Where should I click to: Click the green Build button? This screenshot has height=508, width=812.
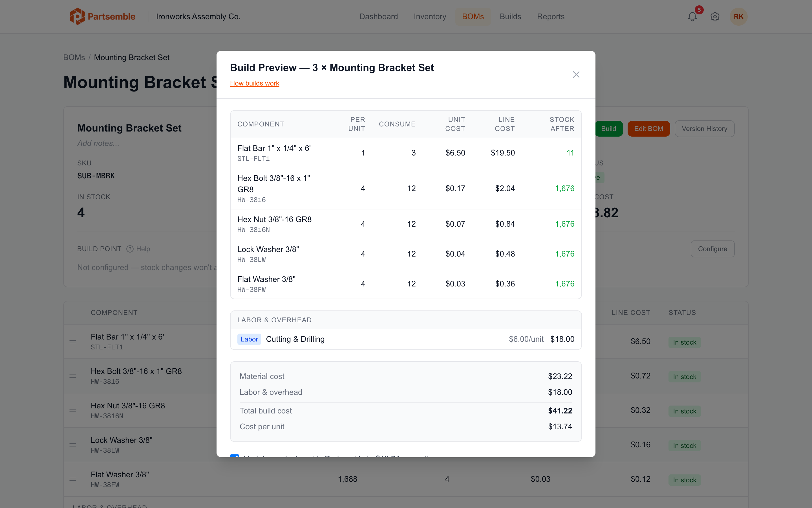click(x=609, y=129)
